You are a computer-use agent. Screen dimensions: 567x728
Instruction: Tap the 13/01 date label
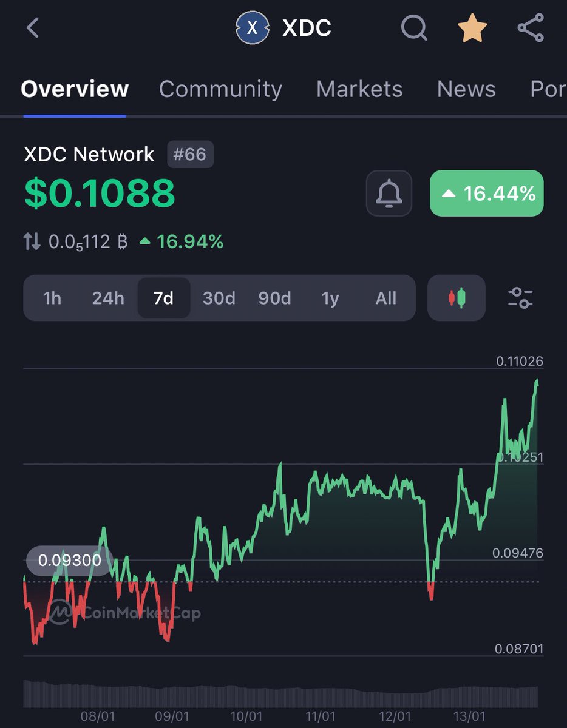tap(468, 717)
